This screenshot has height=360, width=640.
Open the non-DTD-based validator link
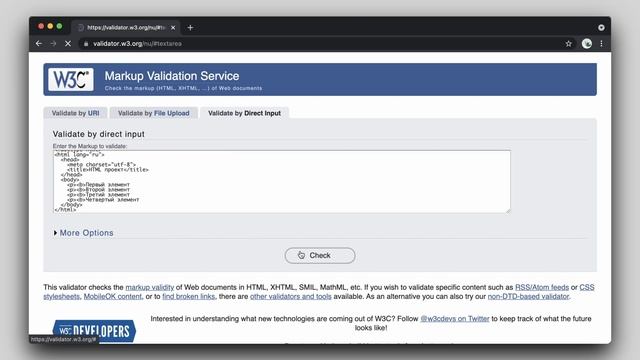(528, 296)
